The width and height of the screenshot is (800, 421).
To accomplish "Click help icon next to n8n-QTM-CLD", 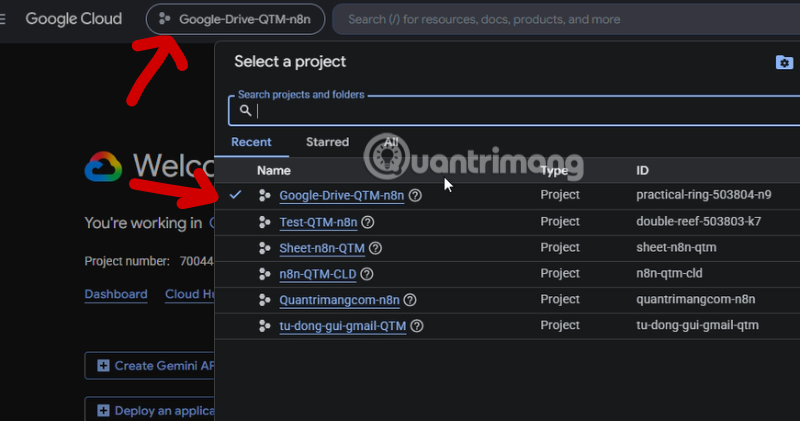I will pyautogui.click(x=367, y=275).
